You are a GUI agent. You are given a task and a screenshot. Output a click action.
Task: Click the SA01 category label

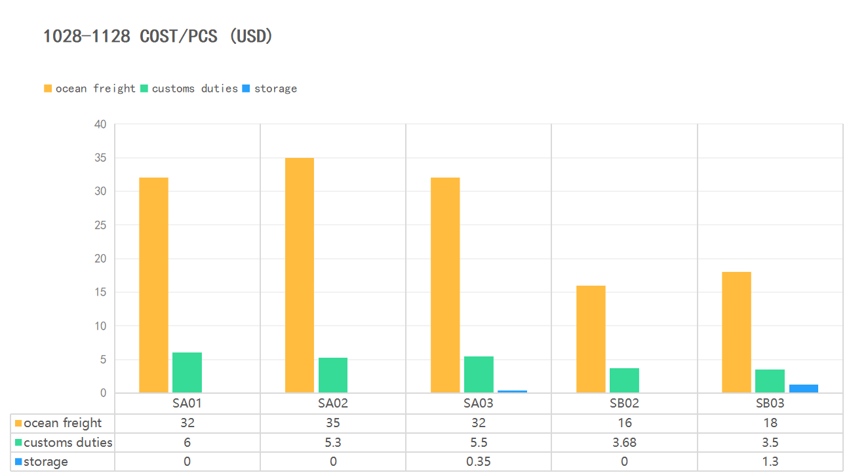pyautogui.click(x=187, y=404)
